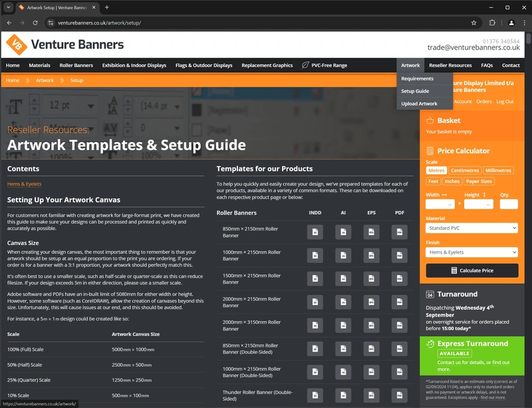Download AI template for 850mm Double-Sided Roller Banner

pyautogui.click(x=343, y=349)
